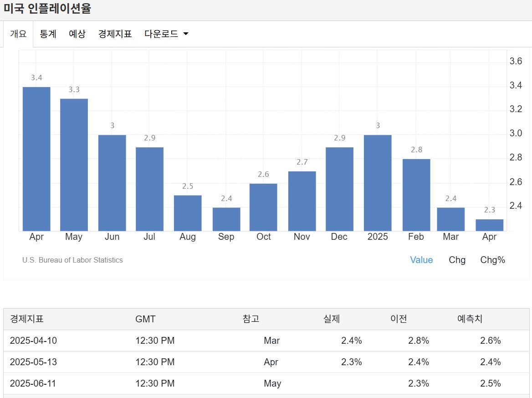Click the U.S. Bureau of Labor Statistics credit
Viewport: 532px width, 398px height.
(x=72, y=260)
